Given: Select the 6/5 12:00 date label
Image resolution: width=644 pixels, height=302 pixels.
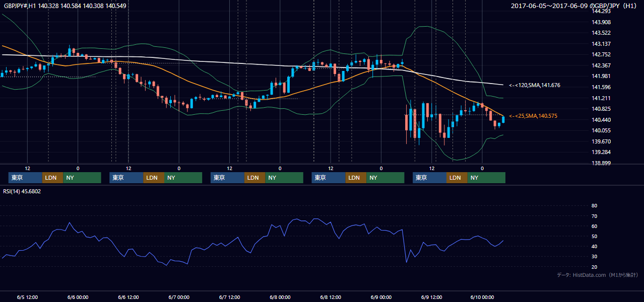Looking at the screenshot, I should click(x=27, y=297).
